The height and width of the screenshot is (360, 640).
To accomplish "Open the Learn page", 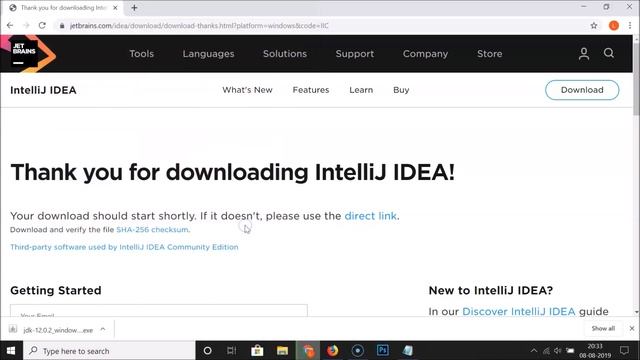I will (x=361, y=90).
